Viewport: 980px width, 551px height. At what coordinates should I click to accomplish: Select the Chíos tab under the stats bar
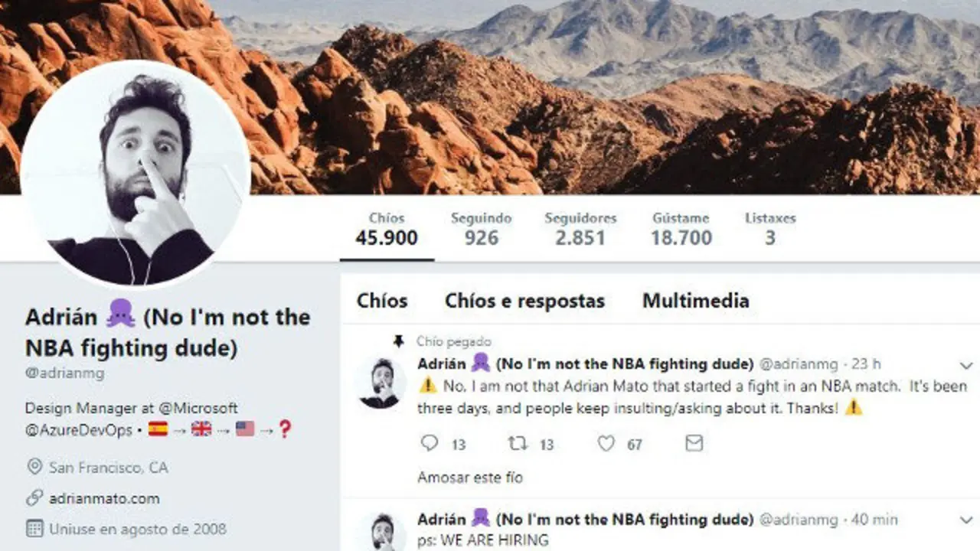coord(382,301)
